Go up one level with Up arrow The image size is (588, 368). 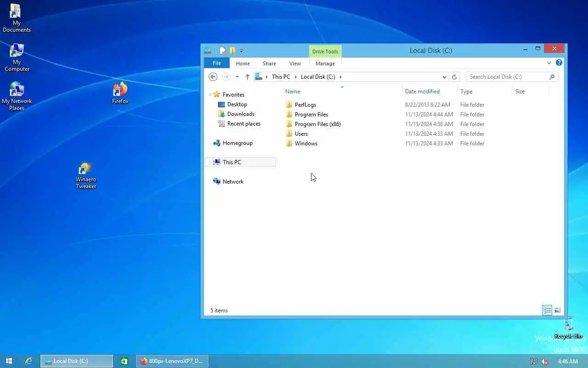(247, 77)
